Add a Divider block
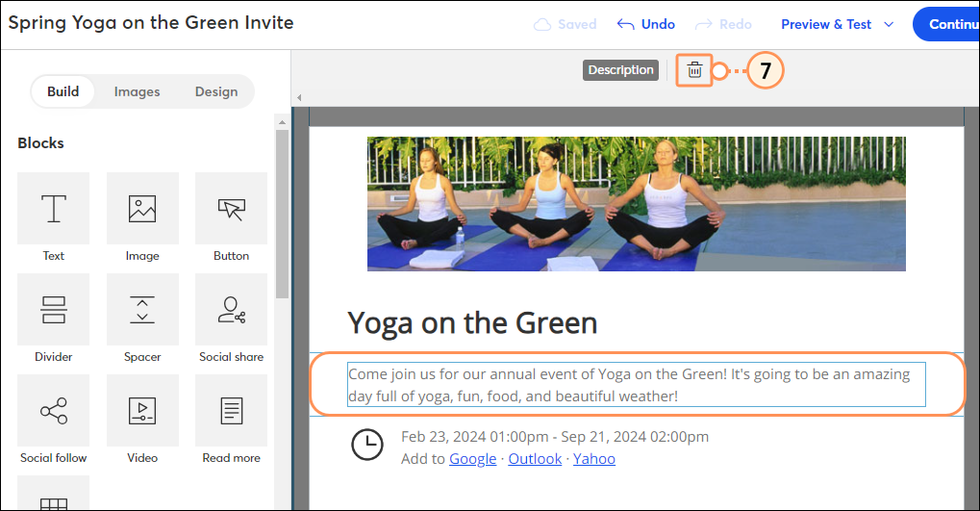Image resolution: width=980 pixels, height=511 pixels. click(x=53, y=310)
